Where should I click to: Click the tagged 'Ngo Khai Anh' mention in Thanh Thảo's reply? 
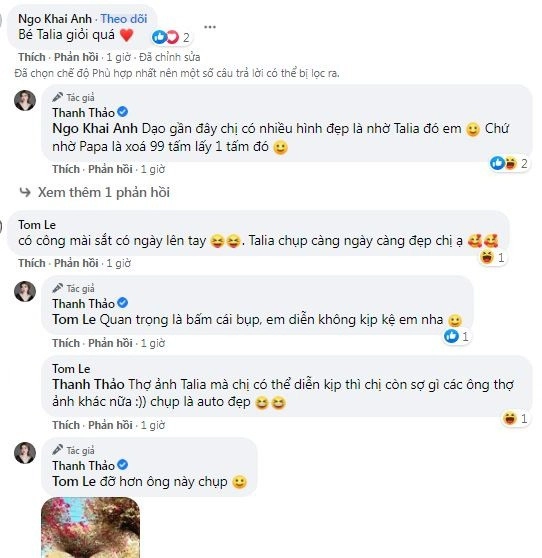point(95,128)
